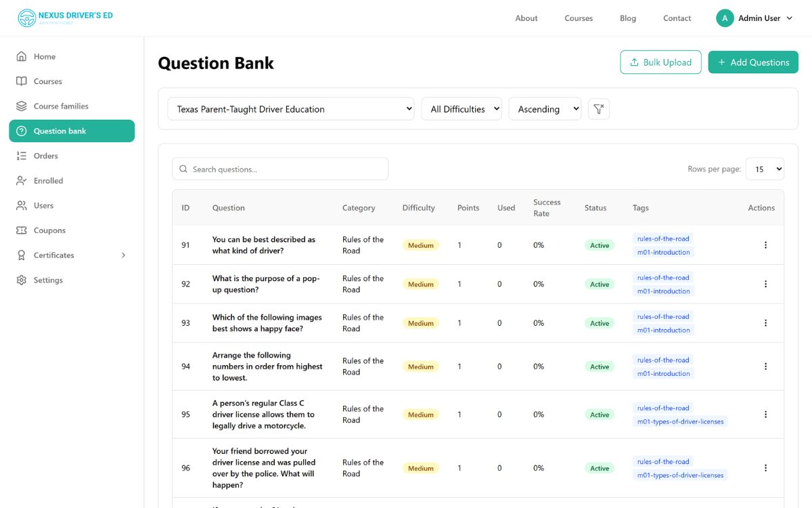Click the Course families layers icon
The width and height of the screenshot is (812, 508).
coord(22,106)
